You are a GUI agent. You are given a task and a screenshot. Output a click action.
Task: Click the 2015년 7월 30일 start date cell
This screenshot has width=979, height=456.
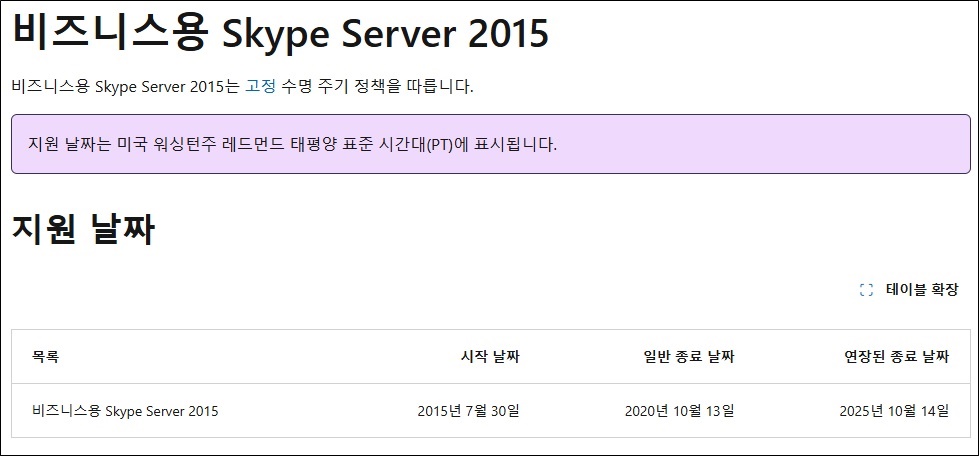tap(468, 410)
